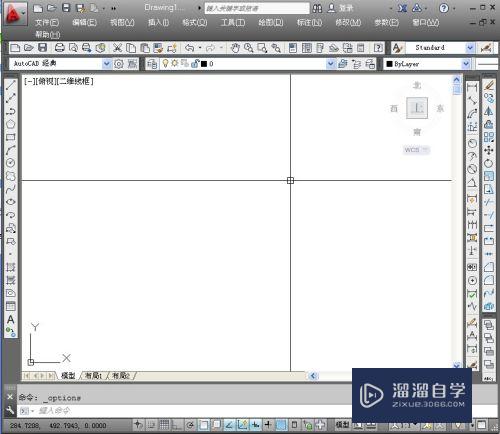Click the Cut scissors icon
This screenshot has height=434, width=500.
tap(117, 48)
